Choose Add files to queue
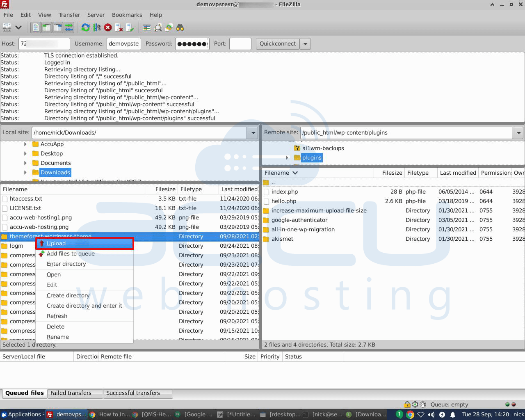Image resolution: width=525 pixels, height=420 pixels. (84, 253)
